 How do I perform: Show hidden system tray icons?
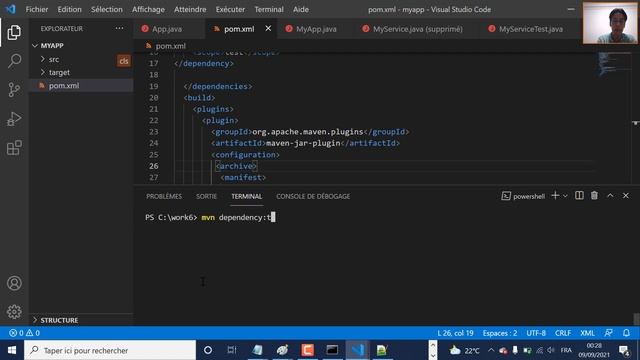(x=491, y=350)
